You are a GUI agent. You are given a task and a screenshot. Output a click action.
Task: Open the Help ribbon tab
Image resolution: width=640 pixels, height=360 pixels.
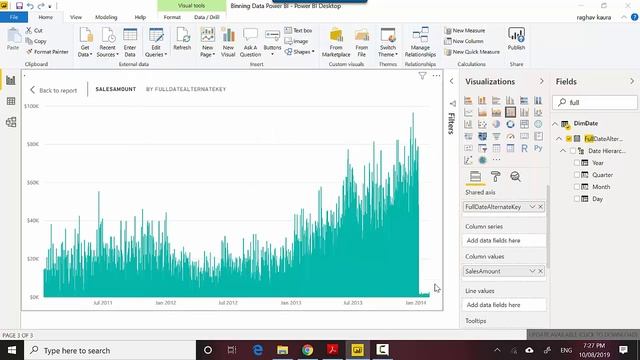[x=140, y=17]
